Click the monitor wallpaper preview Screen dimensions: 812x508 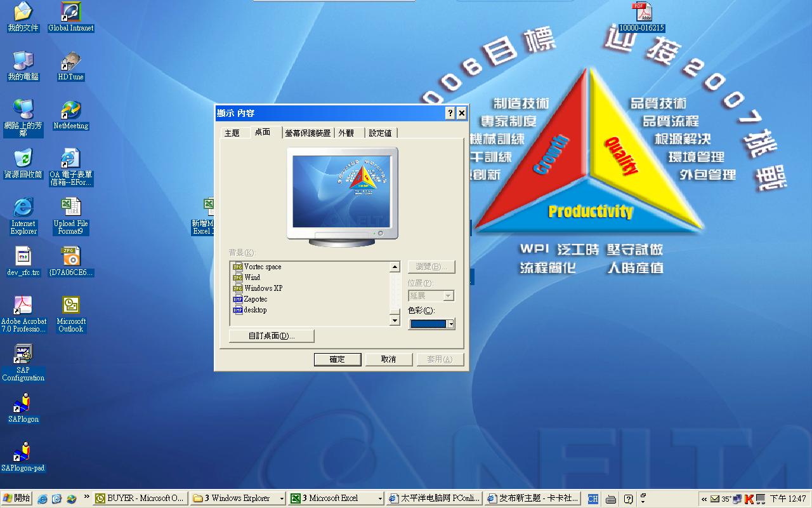click(342, 190)
